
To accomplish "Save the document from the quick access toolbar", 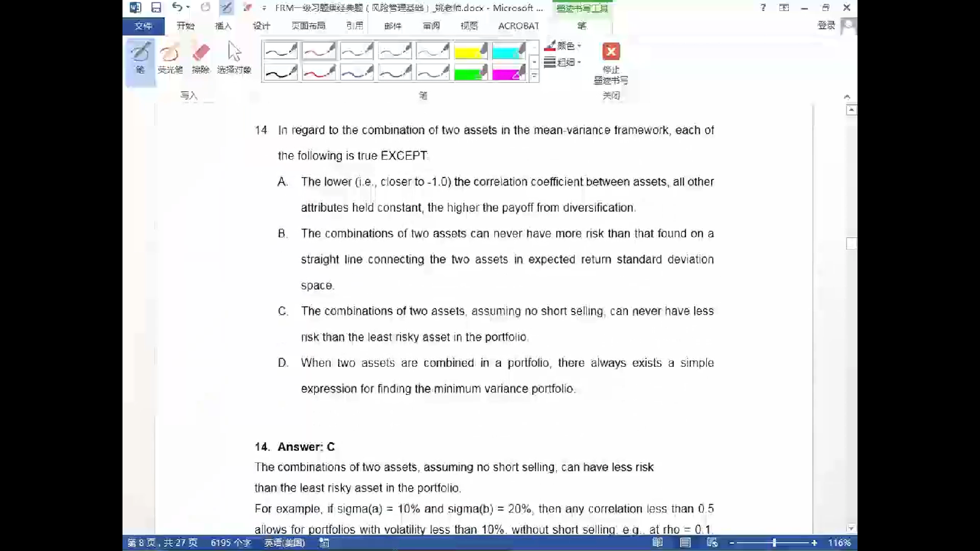I will (x=156, y=7).
